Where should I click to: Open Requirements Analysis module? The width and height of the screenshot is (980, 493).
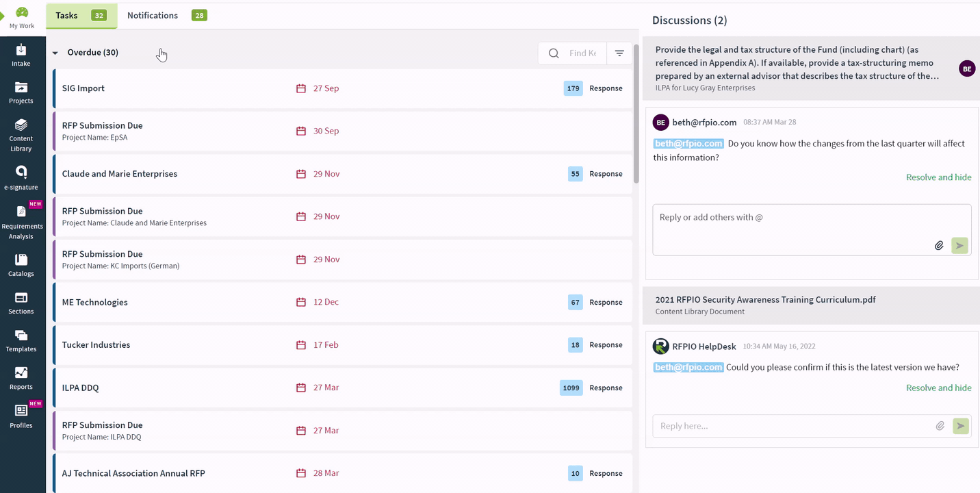coord(21,222)
